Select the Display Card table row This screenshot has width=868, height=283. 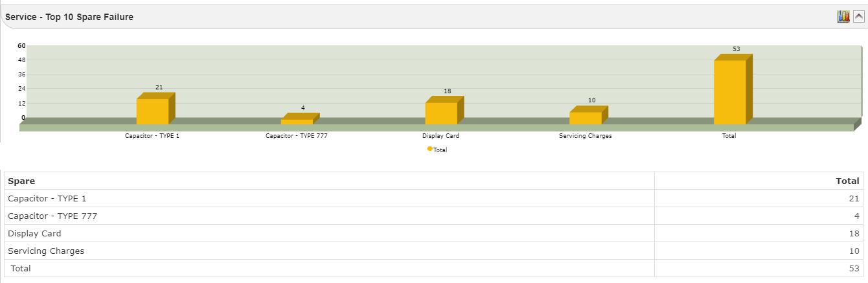coord(434,233)
